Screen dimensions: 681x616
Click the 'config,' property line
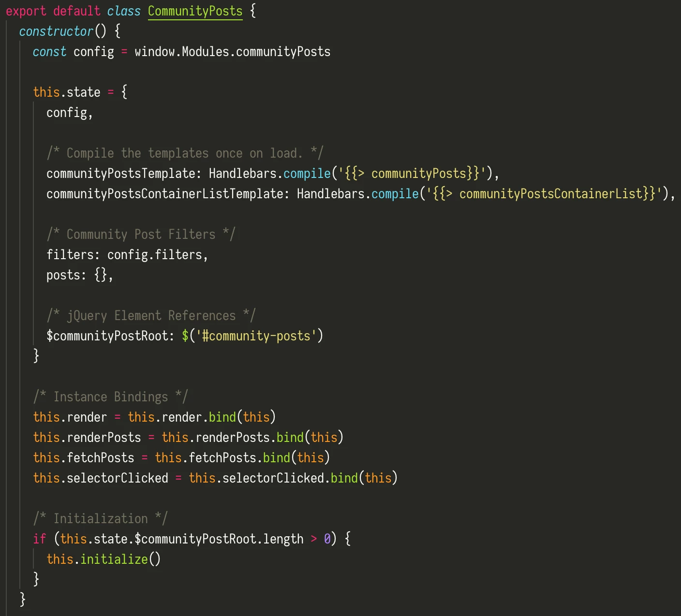[70, 113]
